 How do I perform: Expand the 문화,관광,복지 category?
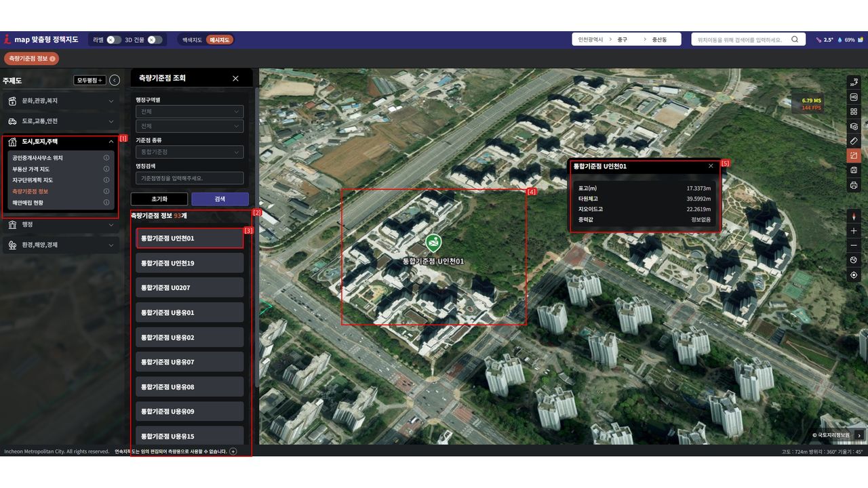point(61,101)
